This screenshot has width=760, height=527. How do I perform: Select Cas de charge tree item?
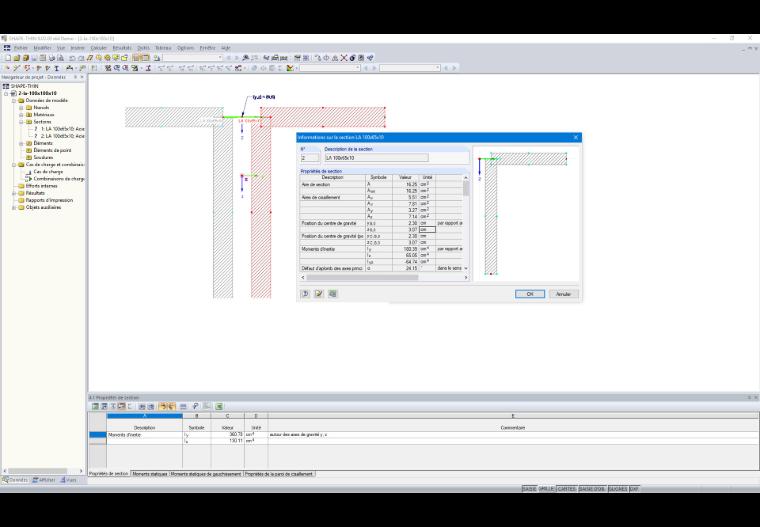pos(48,172)
